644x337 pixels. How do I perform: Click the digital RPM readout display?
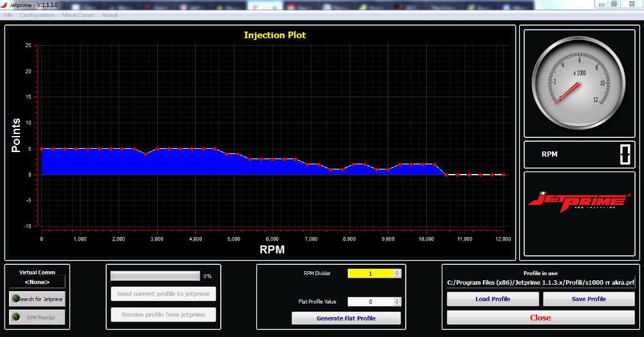[625, 155]
